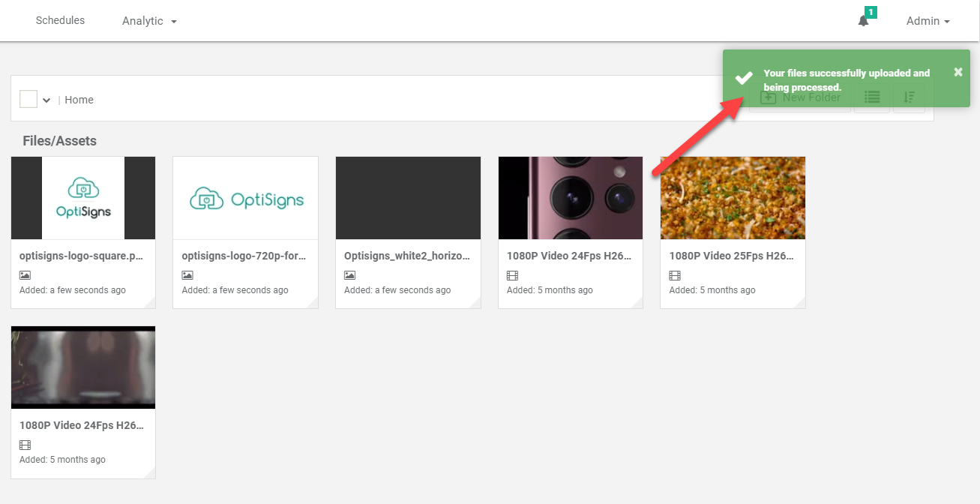Expand the Admin account menu
The width and height of the screenshot is (980, 504).
pyautogui.click(x=928, y=21)
